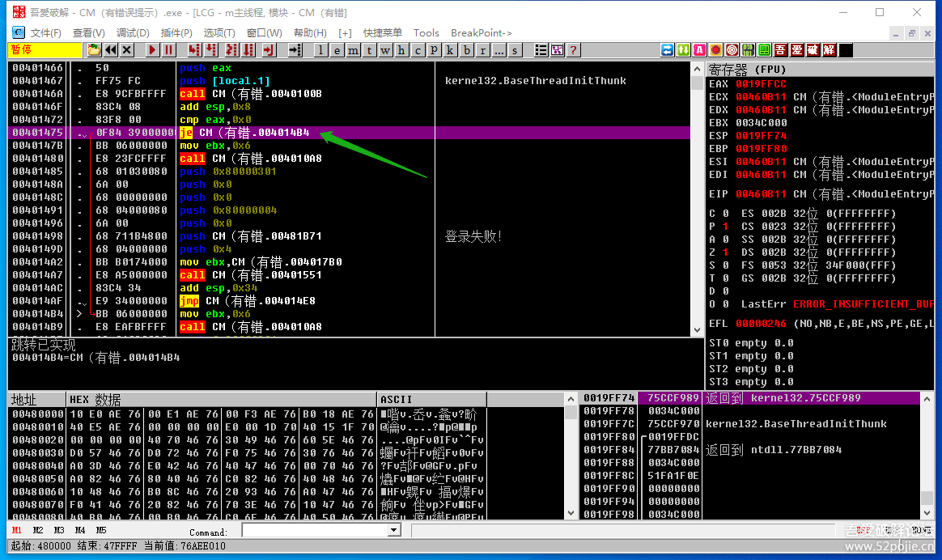The height and width of the screenshot is (560, 942).
Task: Click the Open file folder icon
Action: (x=95, y=50)
